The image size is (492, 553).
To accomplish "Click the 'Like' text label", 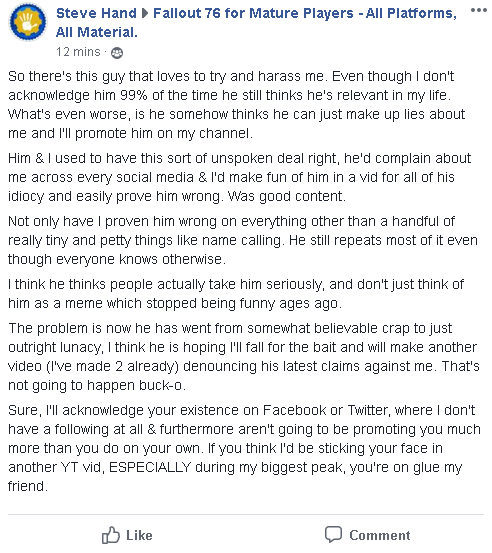I will [139, 535].
